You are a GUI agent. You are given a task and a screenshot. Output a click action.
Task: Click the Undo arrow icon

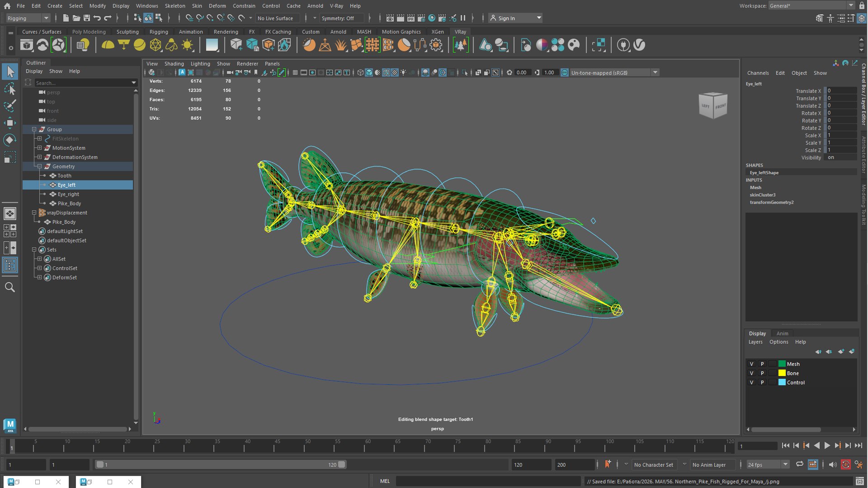97,18
